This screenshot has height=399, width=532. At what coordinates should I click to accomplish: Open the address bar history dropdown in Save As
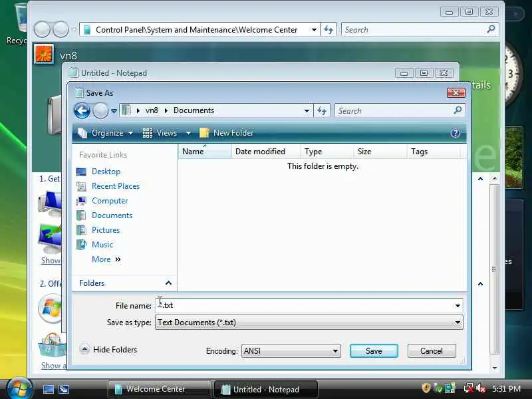point(307,111)
